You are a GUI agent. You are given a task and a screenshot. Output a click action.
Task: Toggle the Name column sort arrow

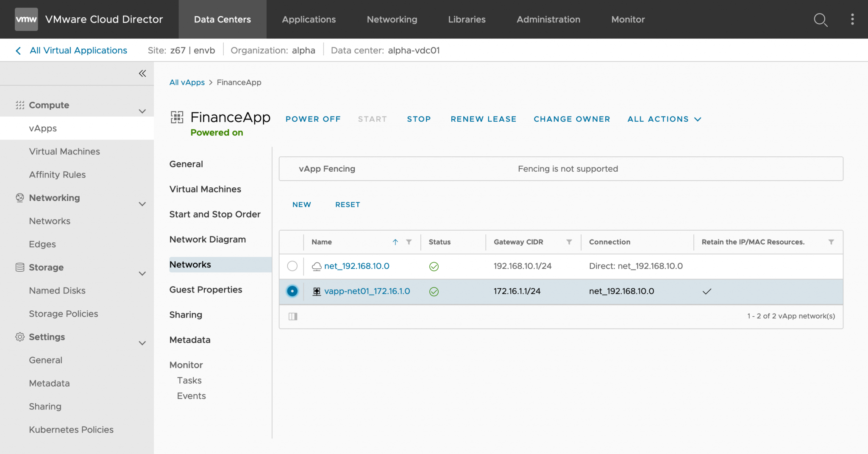pyautogui.click(x=395, y=242)
